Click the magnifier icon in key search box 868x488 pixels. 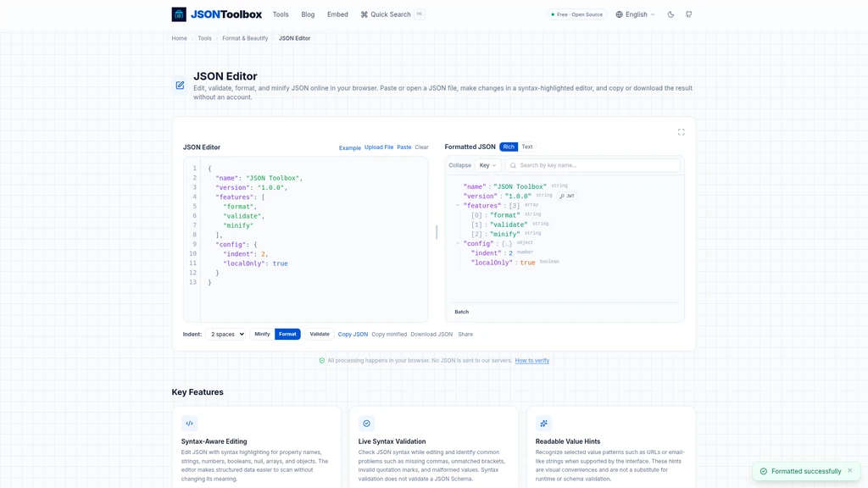(x=513, y=165)
